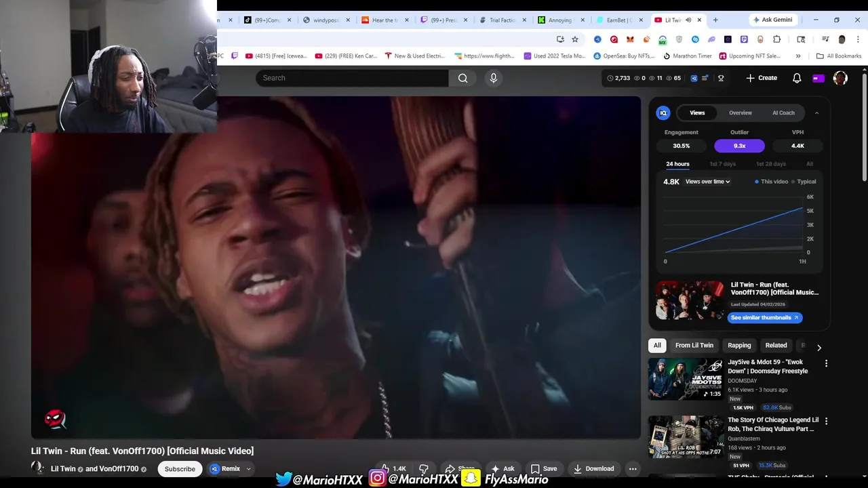Open a new browser tab with plus

coord(715,20)
